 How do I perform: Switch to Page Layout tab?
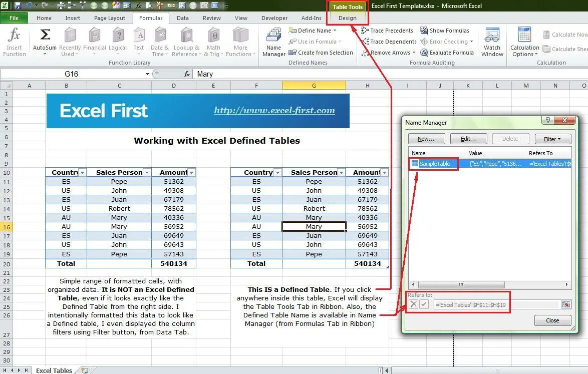110,18
